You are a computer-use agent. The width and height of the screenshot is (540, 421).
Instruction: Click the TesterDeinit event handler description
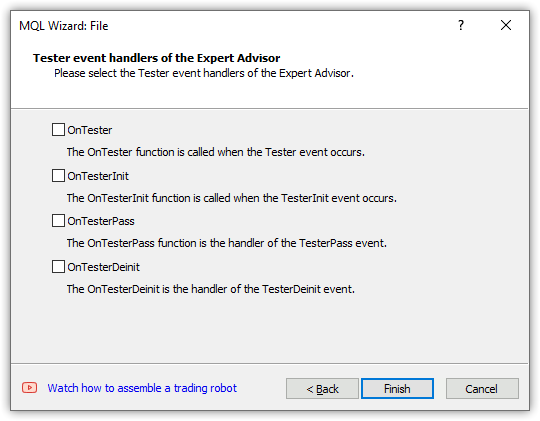[210, 289]
